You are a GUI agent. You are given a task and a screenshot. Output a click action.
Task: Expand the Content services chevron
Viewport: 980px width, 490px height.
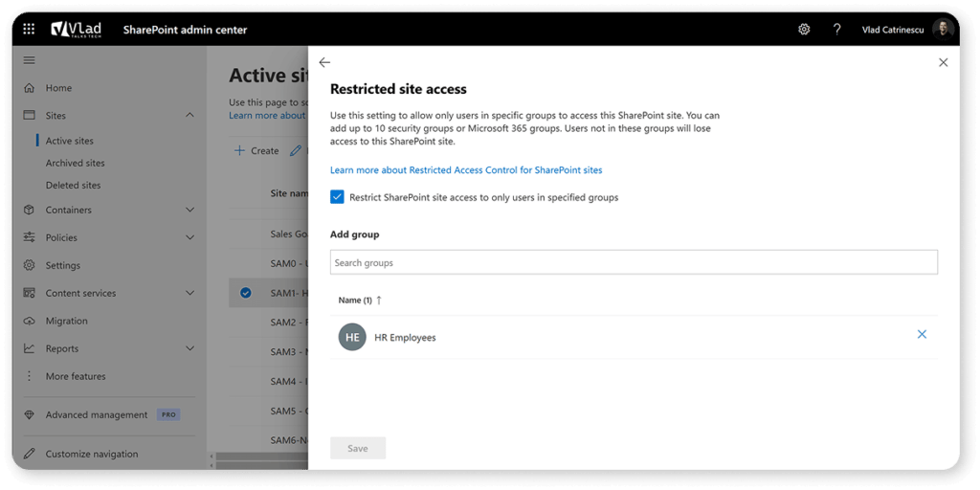(190, 293)
